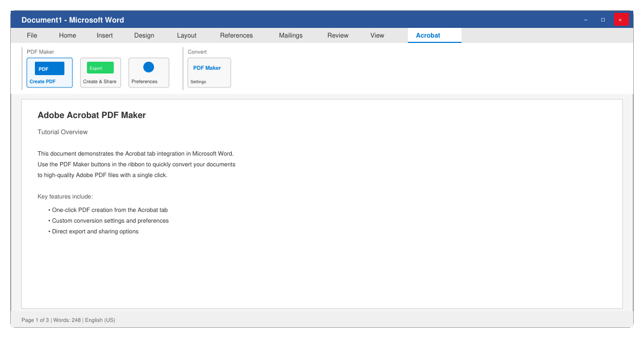644x338 pixels.
Task: Switch to the Review tab
Action: [338, 35]
